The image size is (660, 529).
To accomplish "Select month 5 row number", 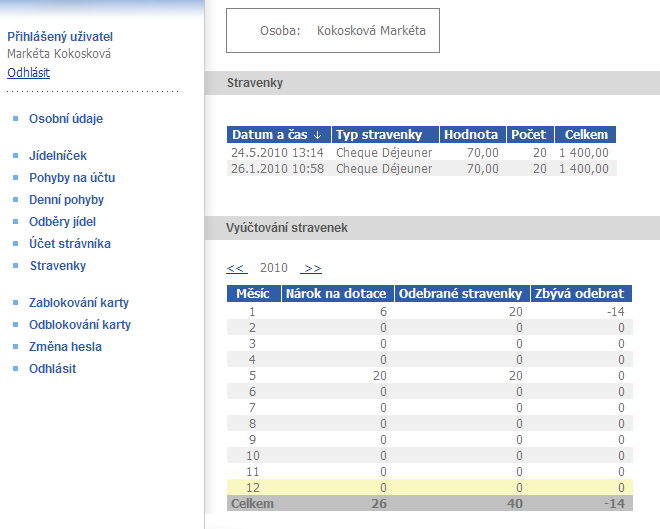I will 252,376.
